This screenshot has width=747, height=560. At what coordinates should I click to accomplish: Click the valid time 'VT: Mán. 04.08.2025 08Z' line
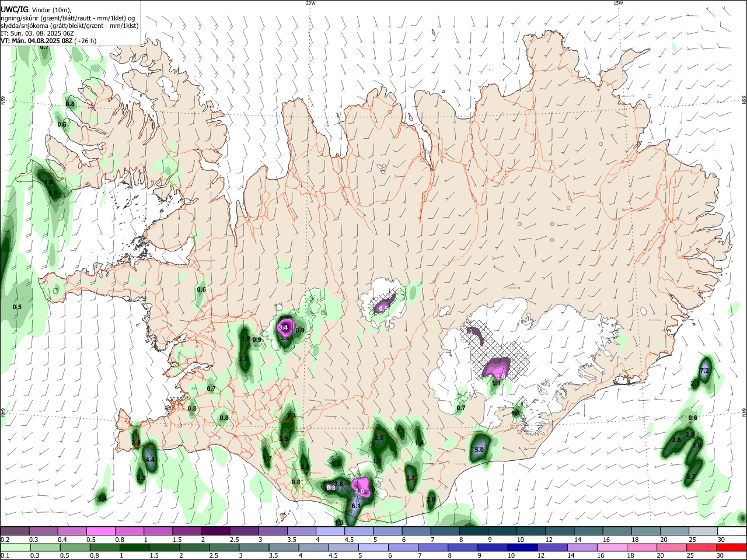pos(48,41)
